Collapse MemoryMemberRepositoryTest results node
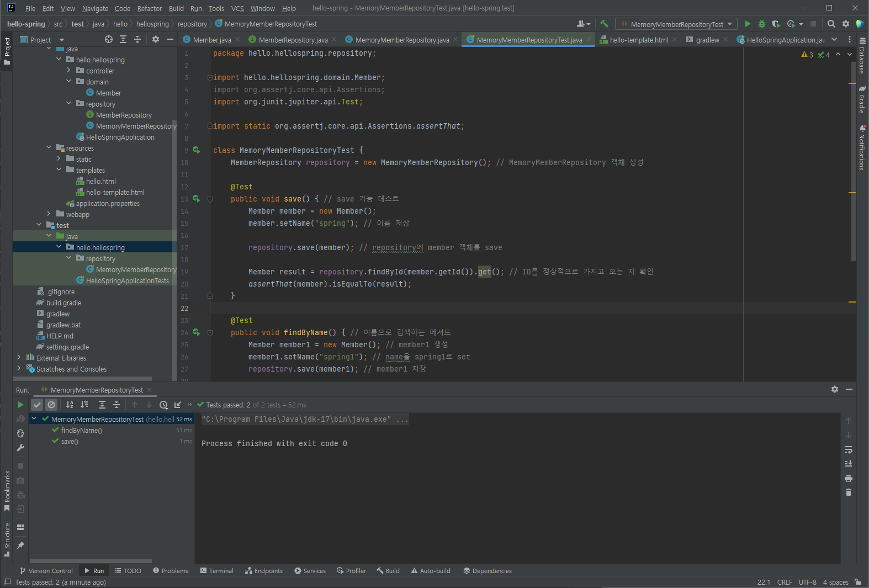The image size is (869, 588). pos(34,419)
